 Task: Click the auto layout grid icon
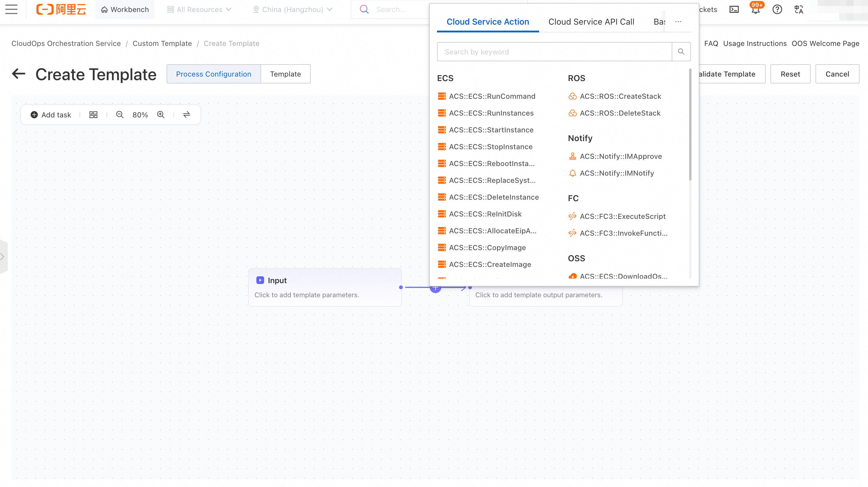(x=93, y=115)
